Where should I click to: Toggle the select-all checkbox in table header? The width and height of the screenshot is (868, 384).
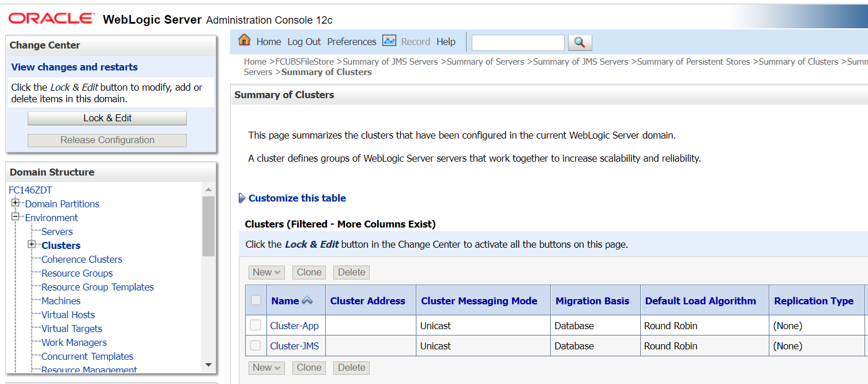pos(255,300)
